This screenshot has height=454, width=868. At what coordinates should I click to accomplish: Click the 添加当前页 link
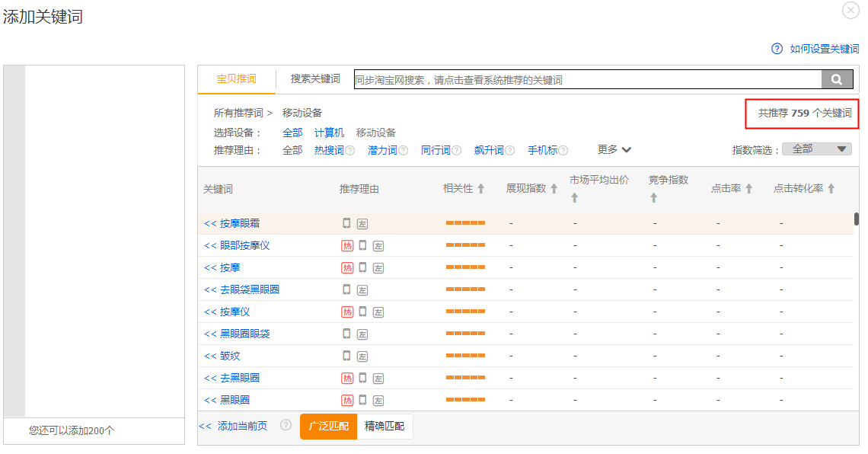pos(242,427)
